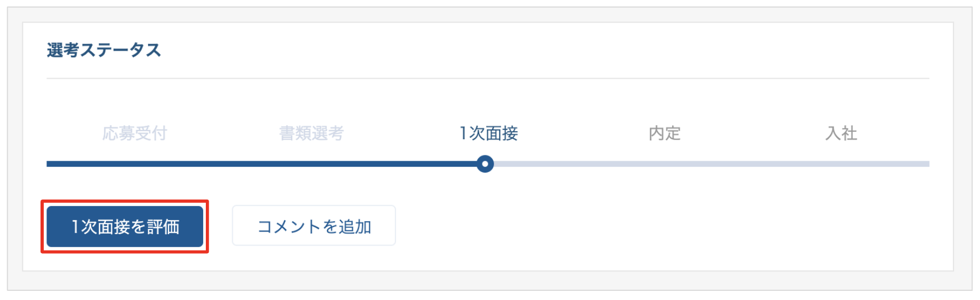The width and height of the screenshot is (980, 300).
Task: Select the 書類選考 stage label
Action: point(312,133)
